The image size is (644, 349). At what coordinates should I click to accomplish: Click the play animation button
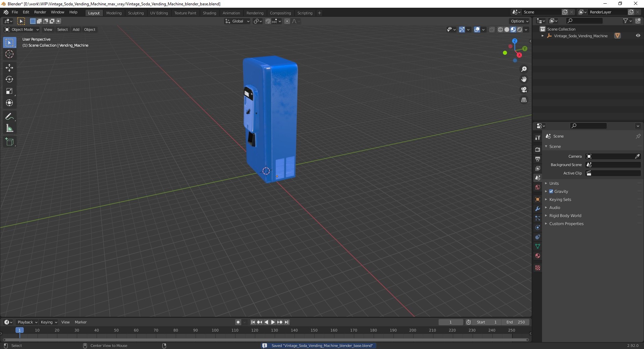click(x=273, y=322)
